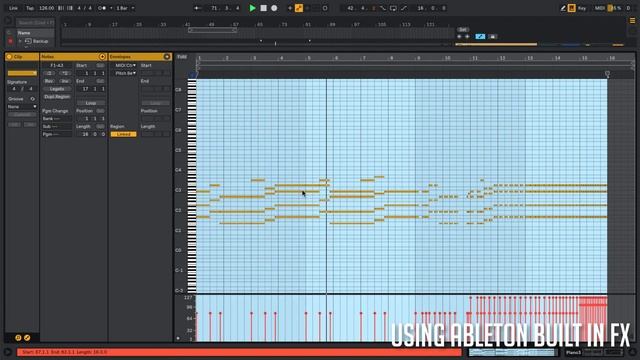Click the Inv invert notes button
Viewport: 640px width, 360px height.
pos(65,81)
